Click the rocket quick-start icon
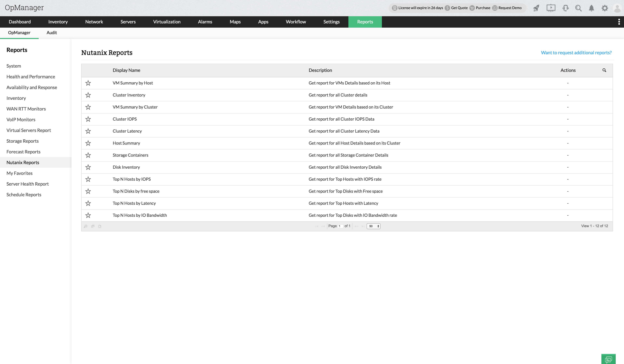The width and height of the screenshot is (624, 364). coord(536,8)
